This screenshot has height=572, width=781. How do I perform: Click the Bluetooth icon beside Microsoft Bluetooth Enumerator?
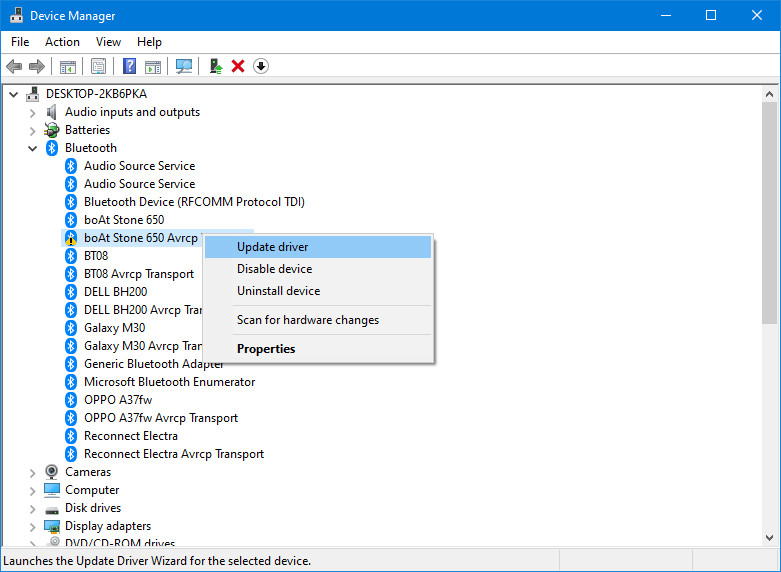pyautogui.click(x=71, y=382)
